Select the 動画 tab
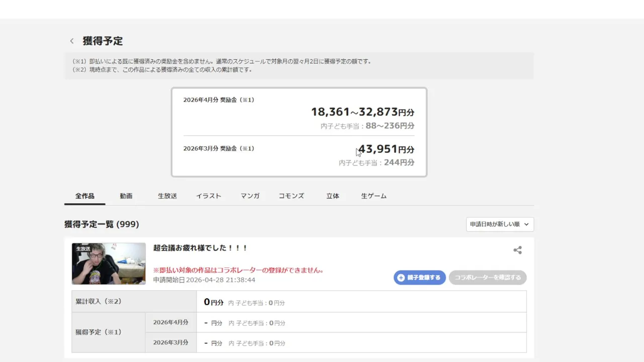644x362 pixels. (x=126, y=196)
